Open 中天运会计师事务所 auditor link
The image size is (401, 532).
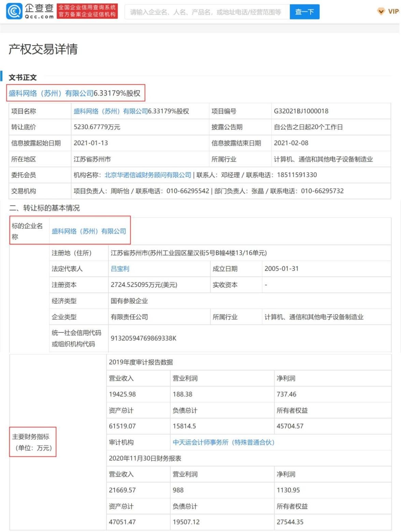coord(223,442)
